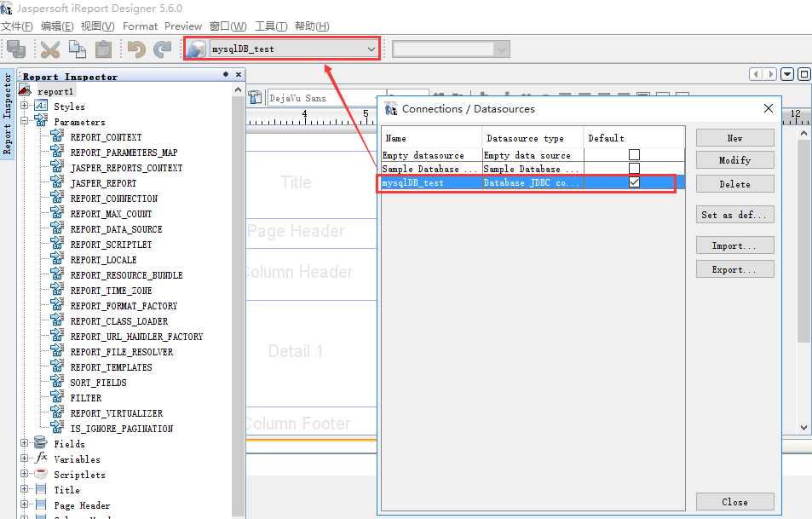Click the Styles node icon

(41, 106)
